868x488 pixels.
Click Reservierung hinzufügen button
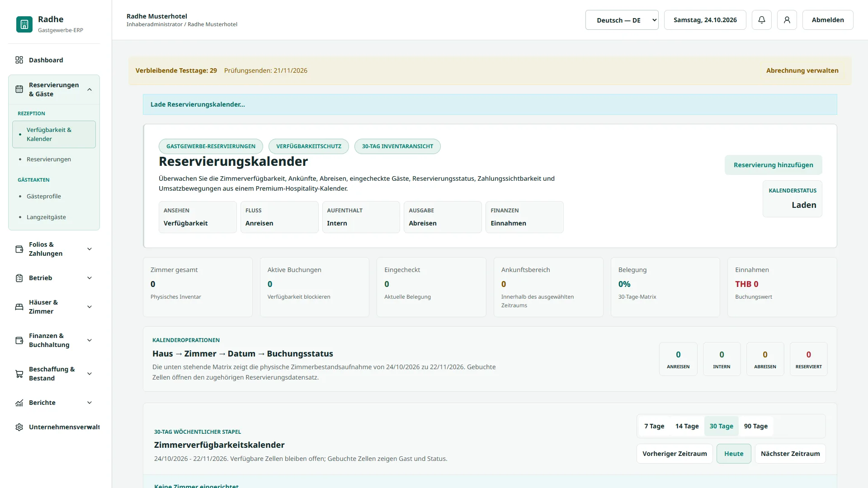773,165
